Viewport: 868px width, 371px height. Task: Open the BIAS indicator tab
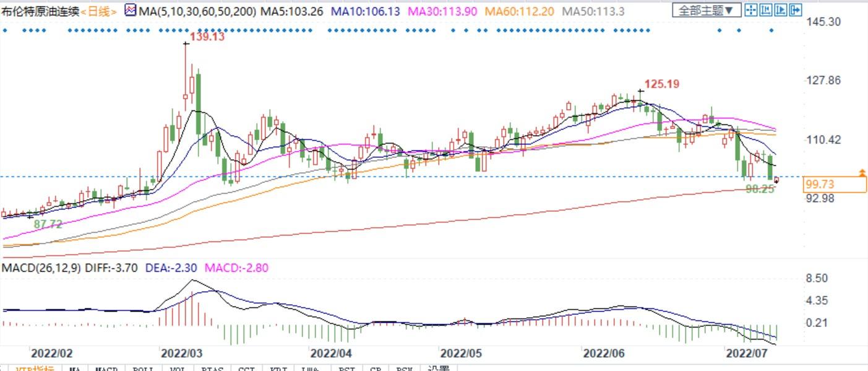212,369
